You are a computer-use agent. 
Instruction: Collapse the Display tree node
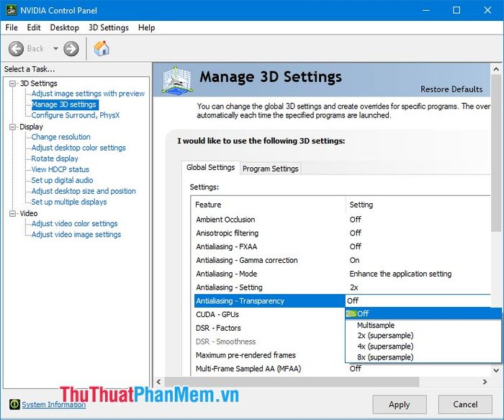[12, 127]
